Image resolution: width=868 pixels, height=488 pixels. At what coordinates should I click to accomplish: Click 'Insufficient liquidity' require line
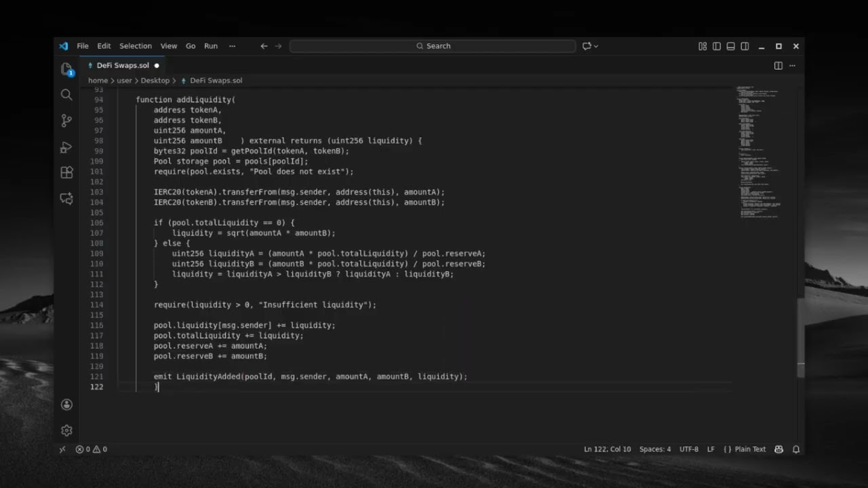click(265, 305)
